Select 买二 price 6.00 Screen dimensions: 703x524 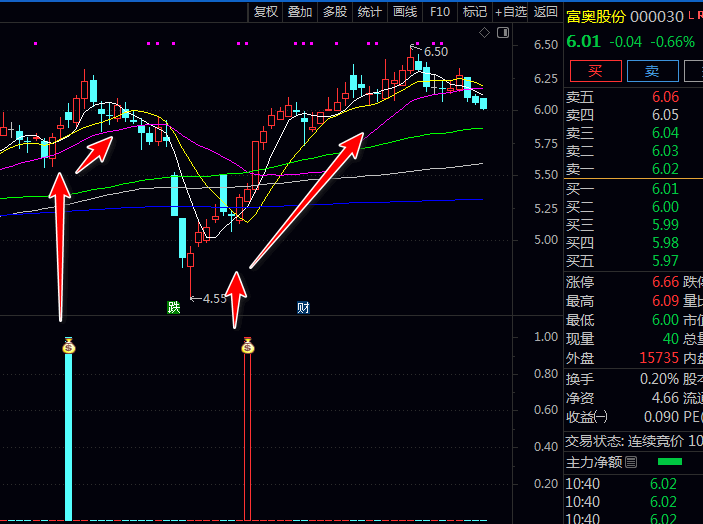click(665, 207)
